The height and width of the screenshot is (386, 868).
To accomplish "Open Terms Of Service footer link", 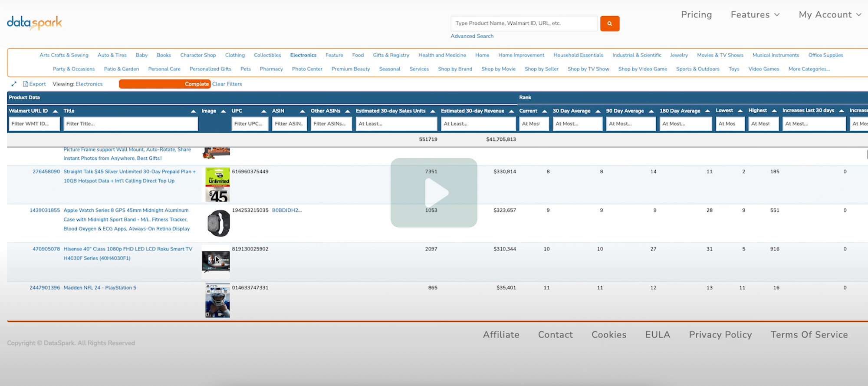I will tap(809, 335).
